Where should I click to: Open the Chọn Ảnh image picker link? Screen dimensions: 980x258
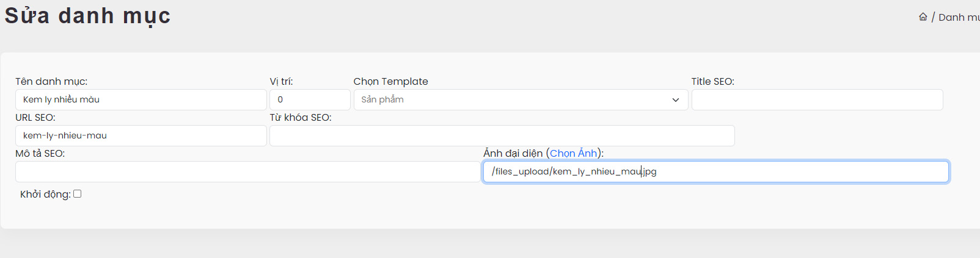[x=573, y=153]
